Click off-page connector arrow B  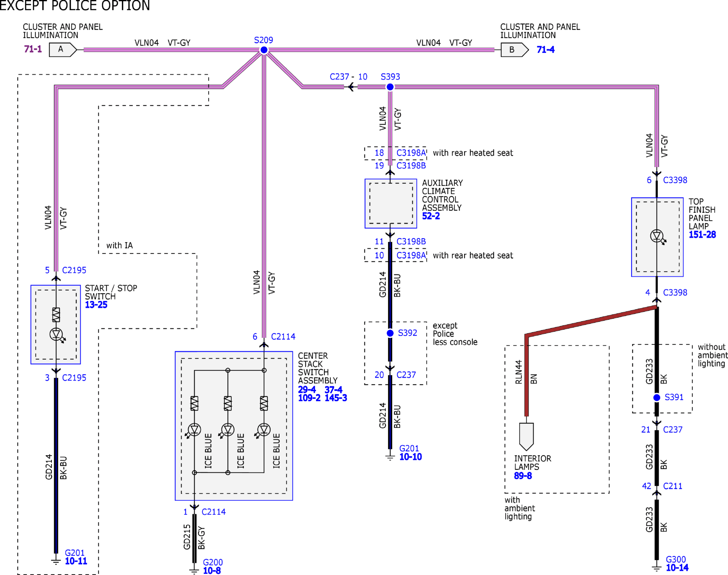(515, 50)
